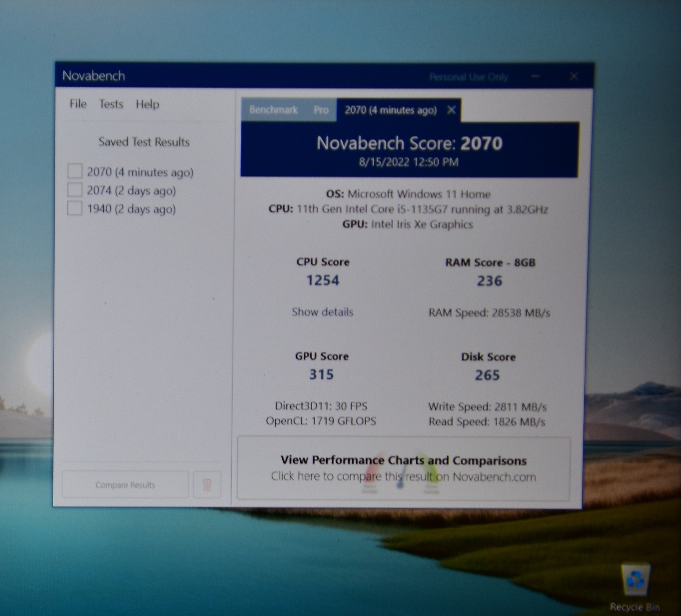
Task: Click the saved result text 2070 (4 minutes ago)
Action: coord(140,172)
